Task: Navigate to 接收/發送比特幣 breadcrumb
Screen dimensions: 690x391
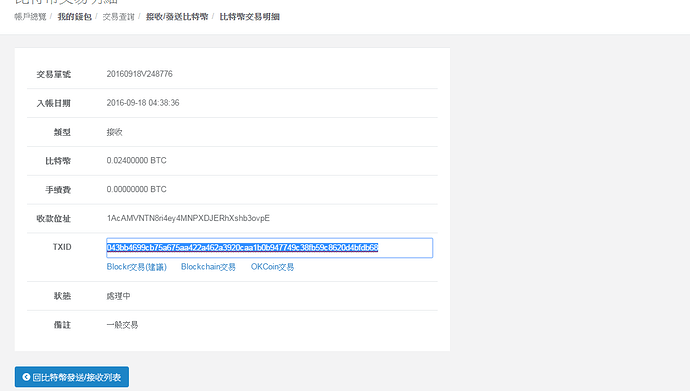Action: coord(177,17)
